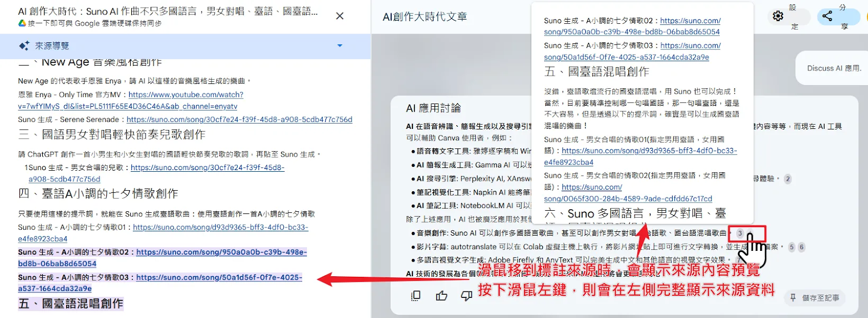Click the New Age 的代表歌手恩雅 paragraph
Viewport: 868px width, 318px height.
point(135,81)
